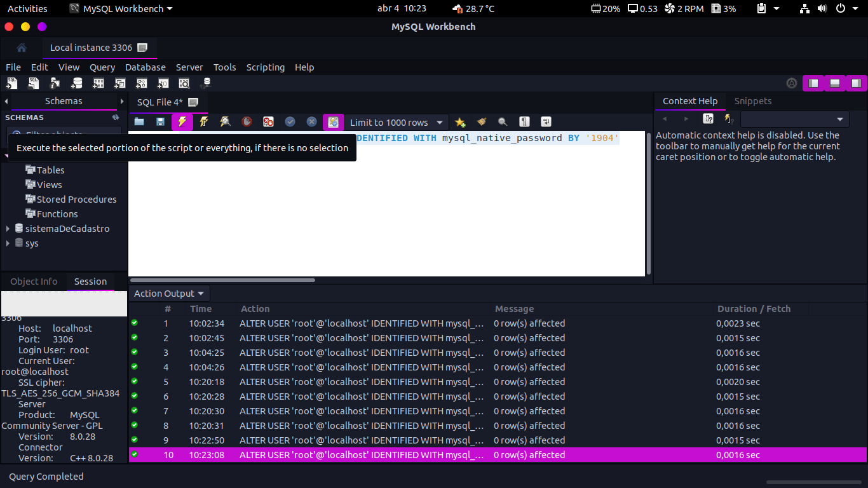Select the Functions node in schema tree

57,214
